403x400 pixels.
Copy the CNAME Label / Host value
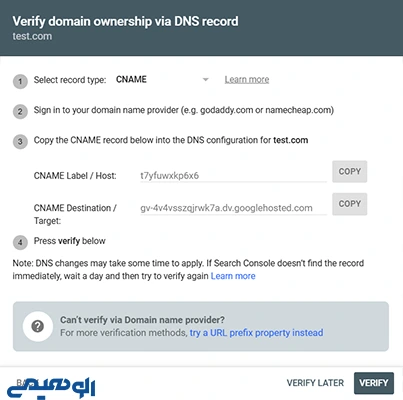[x=349, y=171]
